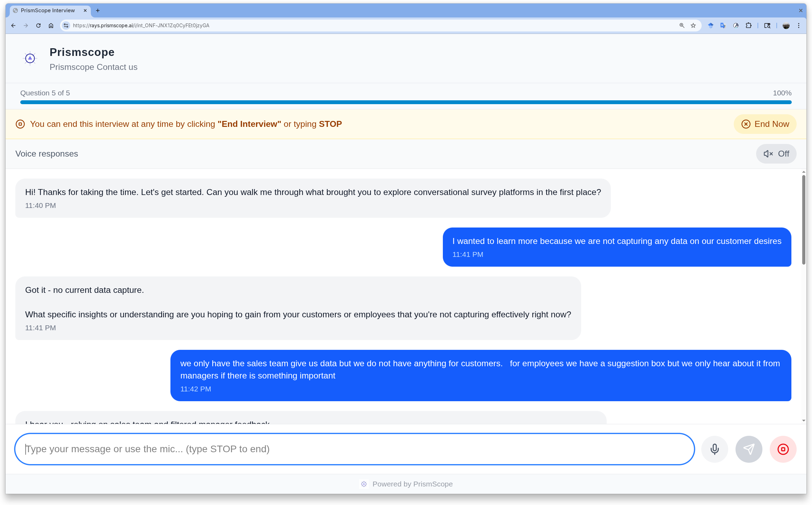The height and width of the screenshot is (505, 812).
Task: Open the blue graduation-cap extension icon
Action: tap(710, 26)
